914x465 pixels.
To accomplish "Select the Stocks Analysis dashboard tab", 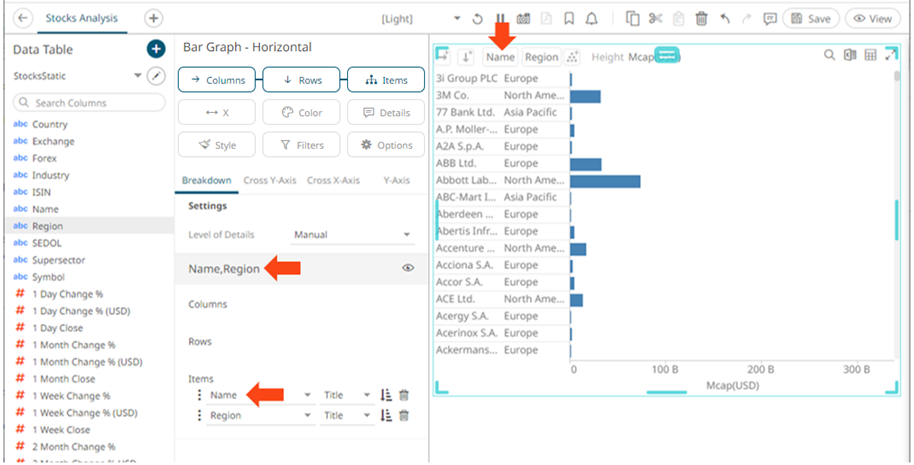I will point(81,18).
